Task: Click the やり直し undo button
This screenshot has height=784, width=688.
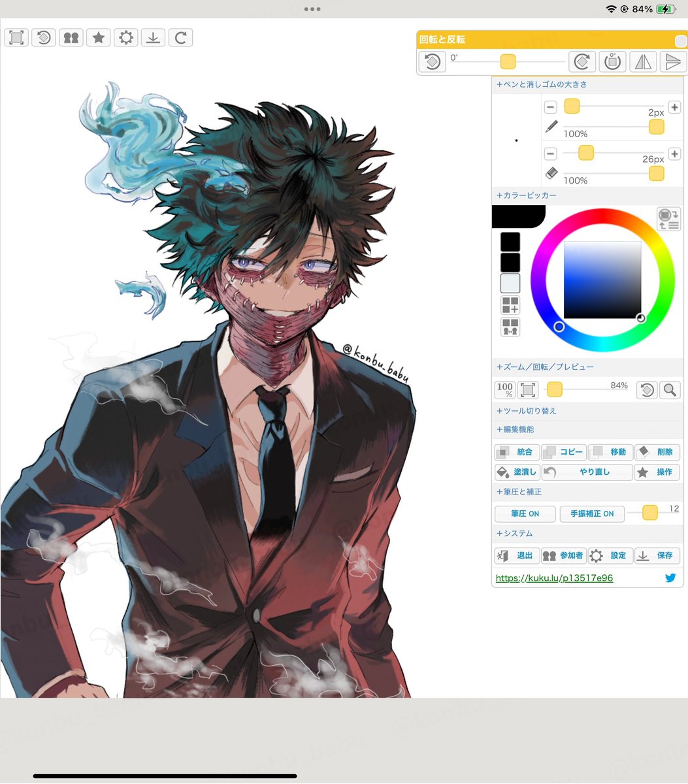Action: 587,472
